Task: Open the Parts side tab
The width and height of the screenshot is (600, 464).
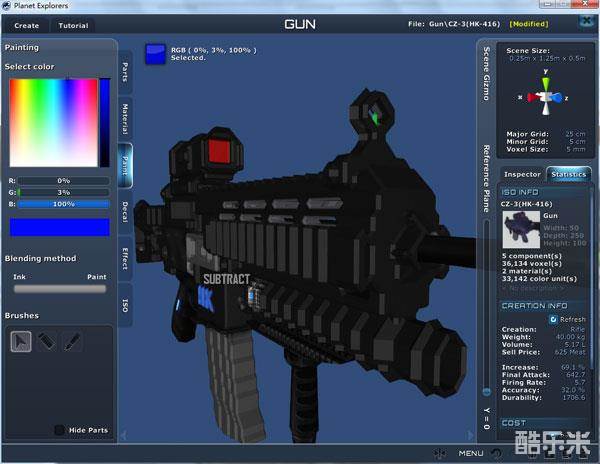Action: [x=125, y=71]
